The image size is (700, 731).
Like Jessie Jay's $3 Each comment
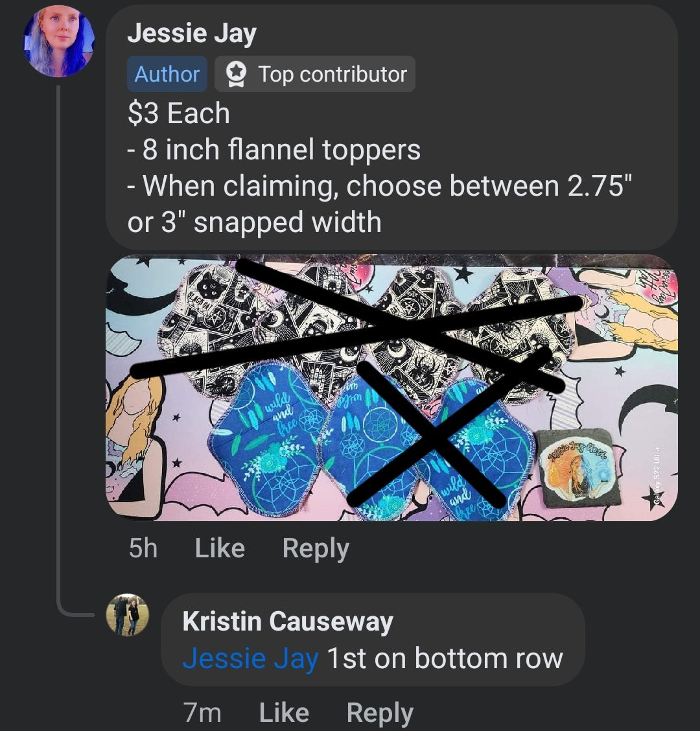coord(220,548)
